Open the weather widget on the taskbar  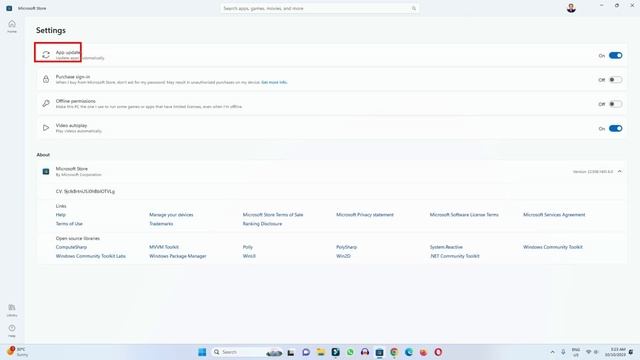[x=17, y=351]
